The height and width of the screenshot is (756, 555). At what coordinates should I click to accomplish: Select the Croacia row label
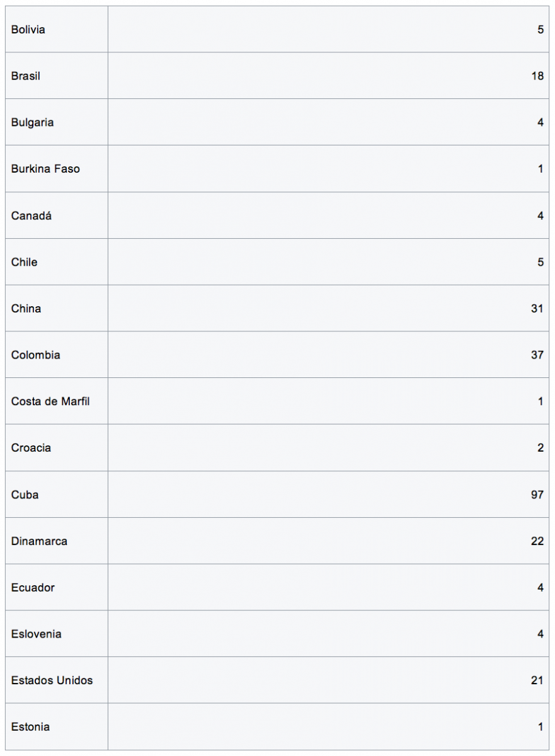(31, 448)
